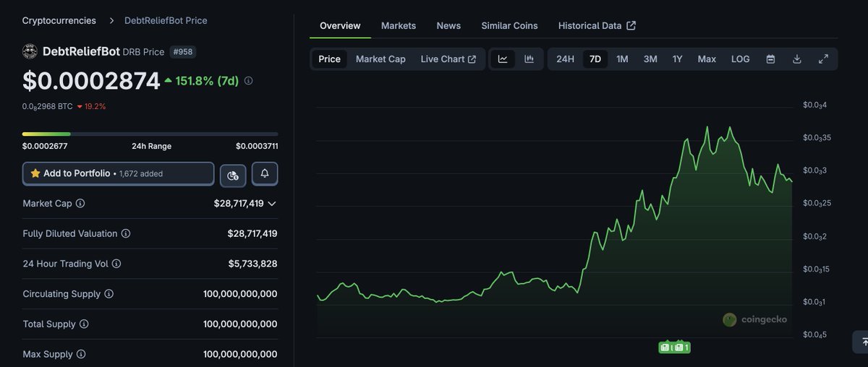Switch to the Price chart mode
Viewport: 868px width, 367px height.
[329, 59]
